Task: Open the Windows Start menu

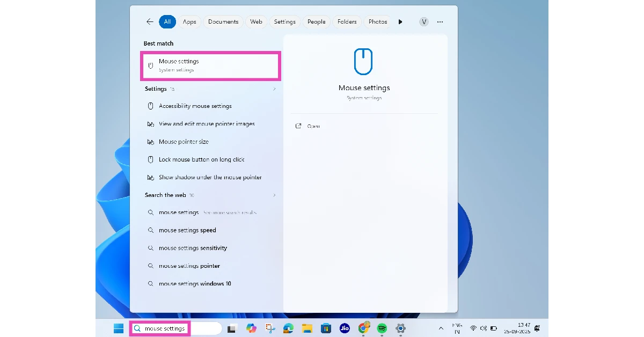Action: coord(118,328)
